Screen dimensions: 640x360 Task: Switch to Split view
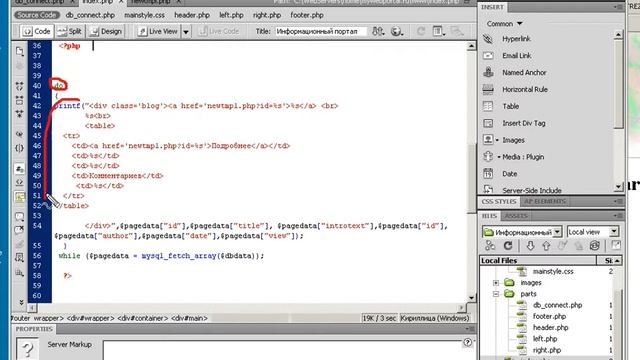click(x=69, y=31)
